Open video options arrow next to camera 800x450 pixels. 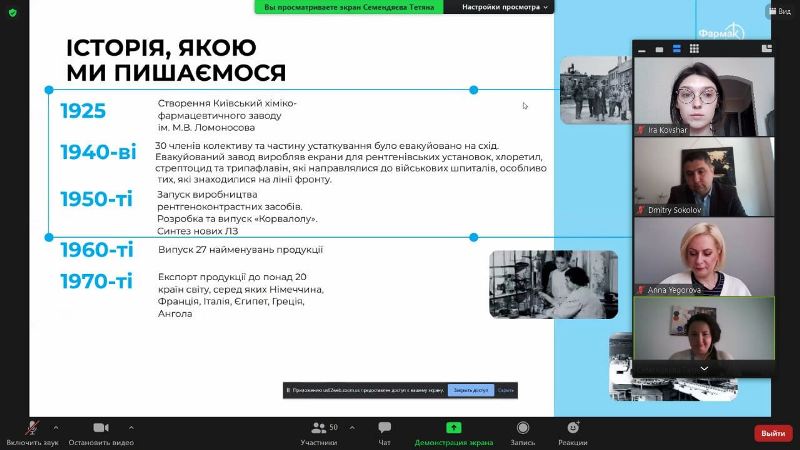(x=131, y=428)
